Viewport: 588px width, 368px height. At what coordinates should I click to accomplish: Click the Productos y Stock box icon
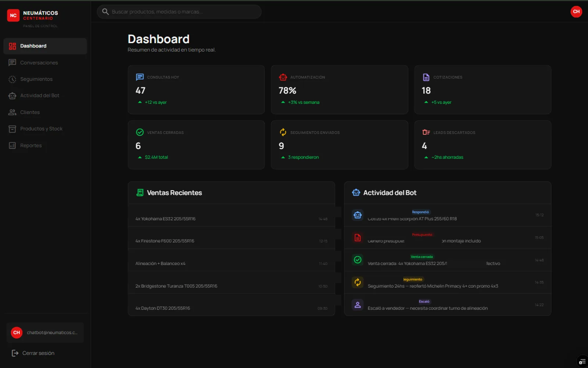pyautogui.click(x=12, y=129)
